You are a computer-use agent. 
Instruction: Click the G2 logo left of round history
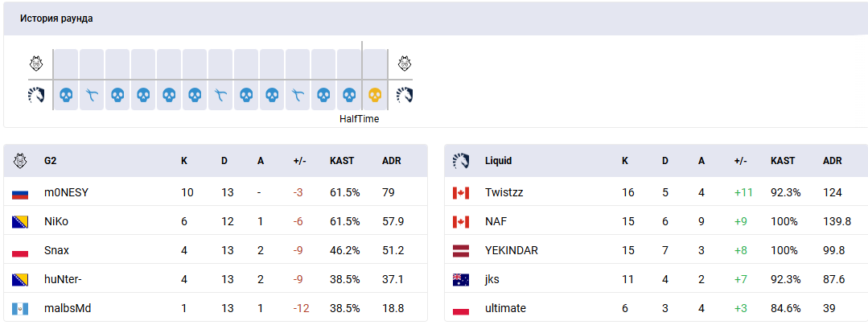35,64
